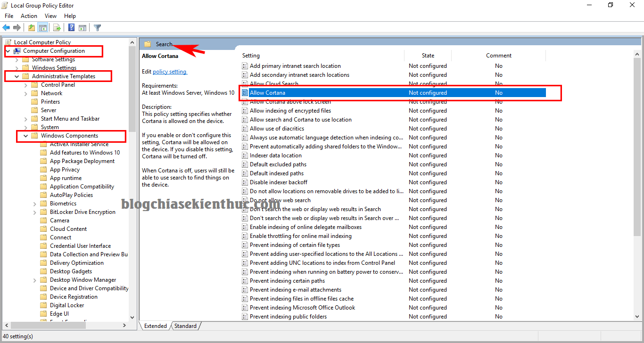Collapse the Windows Components node
This screenshot has height=343, width=644.
[x=26, y=136]
